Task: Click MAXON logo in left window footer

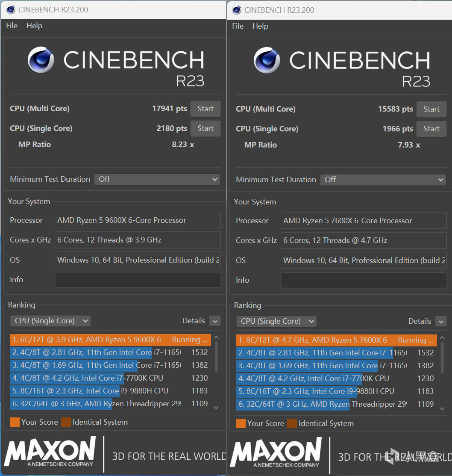Action: point(50,452)
